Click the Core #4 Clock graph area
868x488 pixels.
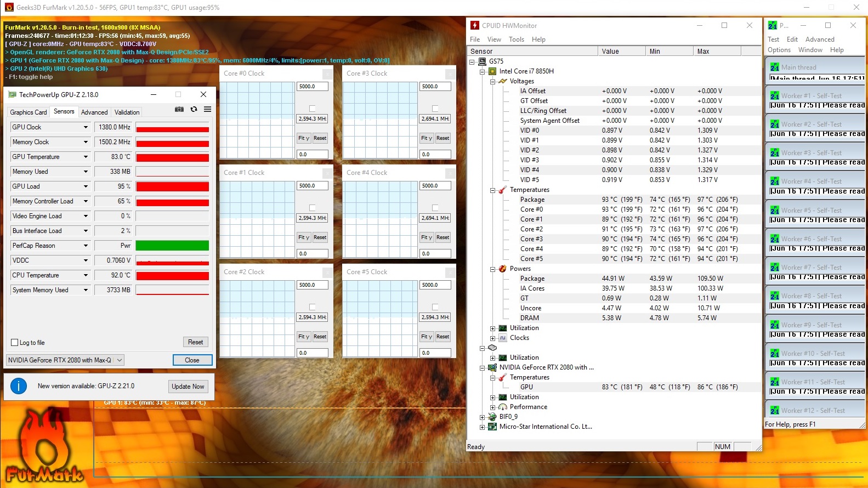[x=380, y=219]
